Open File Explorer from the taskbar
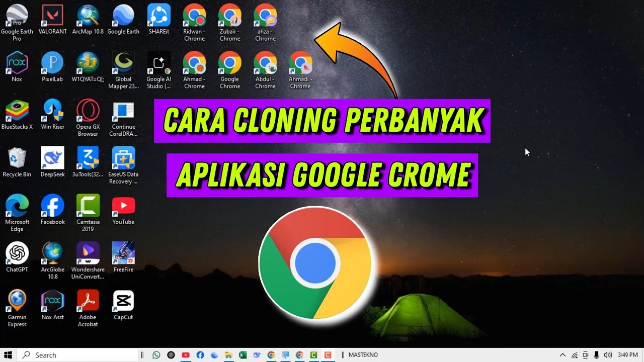This screenshot has width=644, height=362. (228, 355)
